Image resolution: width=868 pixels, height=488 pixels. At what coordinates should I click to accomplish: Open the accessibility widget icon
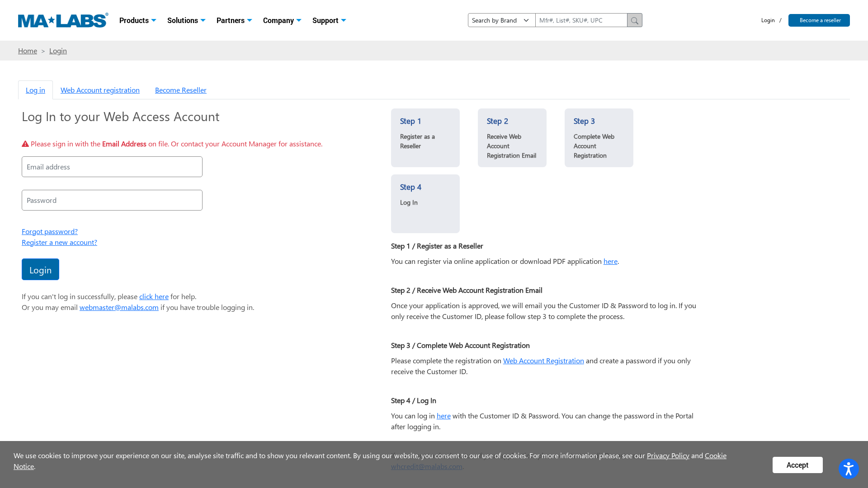pos(848,469)
